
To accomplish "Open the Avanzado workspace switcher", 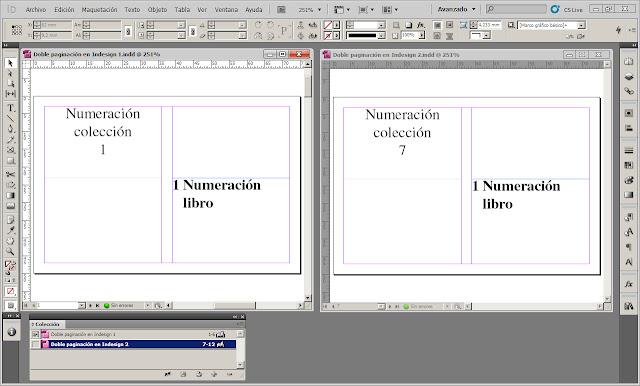I will point(457,9).
